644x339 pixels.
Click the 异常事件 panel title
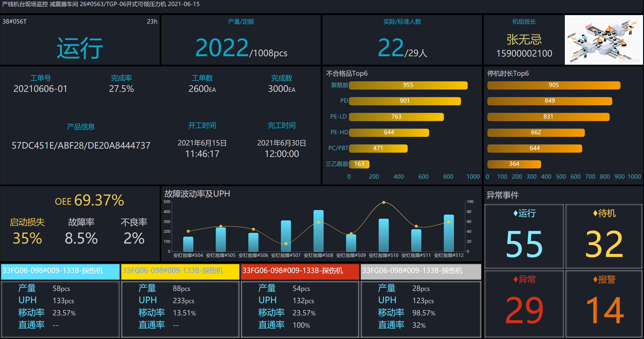click(x=503, y=195)
